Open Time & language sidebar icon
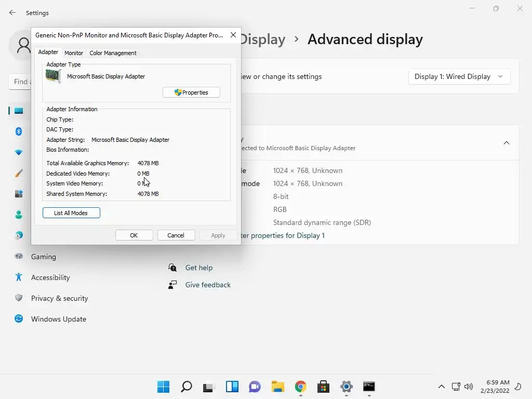 (19, 235)
